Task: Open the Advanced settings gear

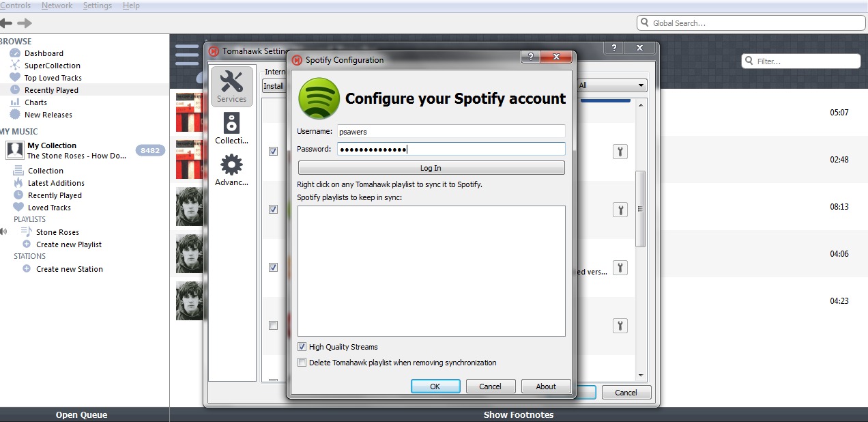Action: 231,169
